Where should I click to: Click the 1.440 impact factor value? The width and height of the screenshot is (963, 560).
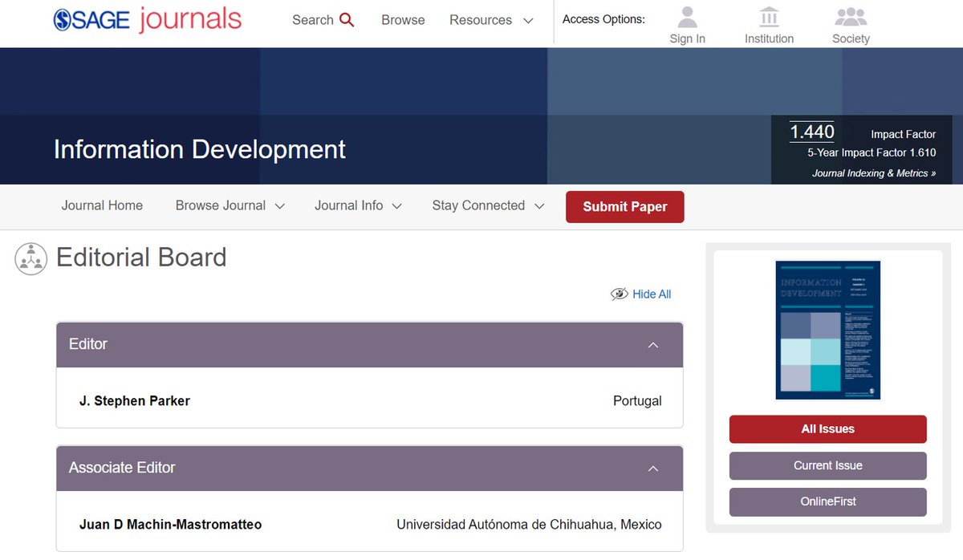(812, 132)
